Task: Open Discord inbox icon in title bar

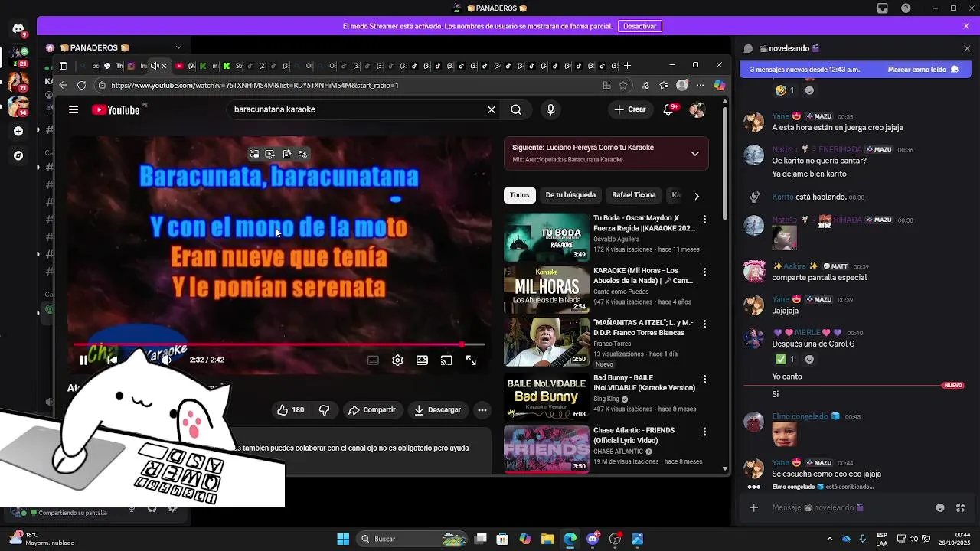Action: tap(883, 8)
